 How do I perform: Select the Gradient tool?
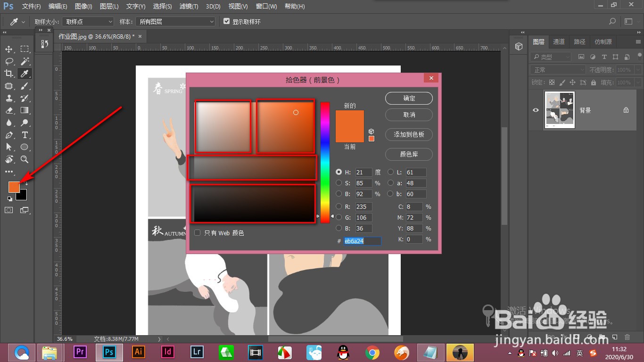[25, 110]
